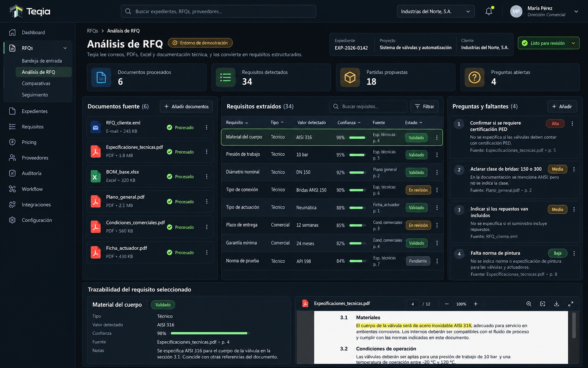This screenshot has height=368, width=588.
Task: Add a new question with Añadir
Action: click(x=562, y=106)
